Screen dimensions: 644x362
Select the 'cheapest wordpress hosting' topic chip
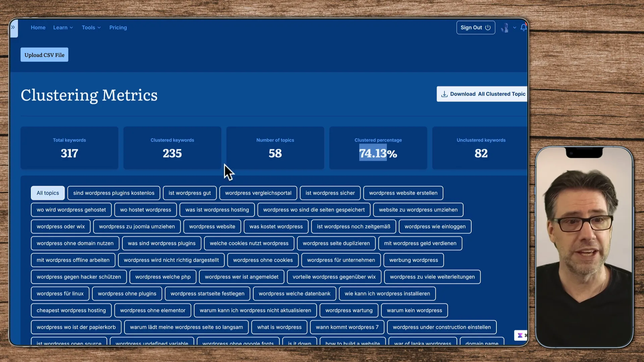[x=71, y=310]
